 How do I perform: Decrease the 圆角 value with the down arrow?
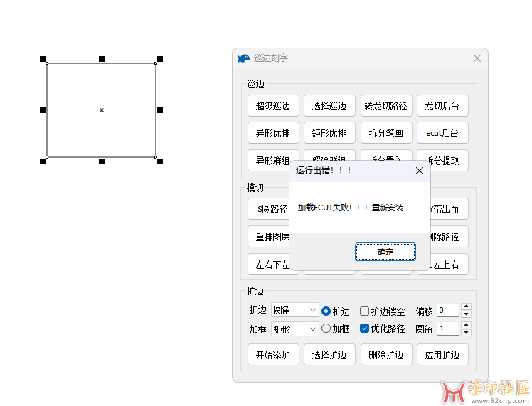coord(466,332)
